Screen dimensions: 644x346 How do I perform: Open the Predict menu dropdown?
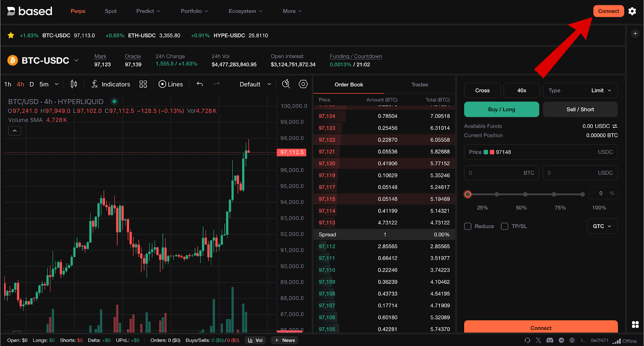click(x=148, y=11)
